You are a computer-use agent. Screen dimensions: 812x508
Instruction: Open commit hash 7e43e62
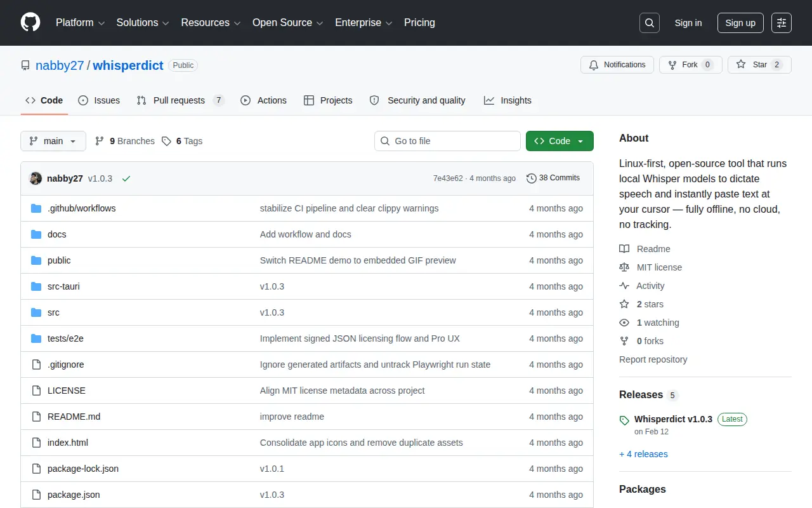[448, 178]
